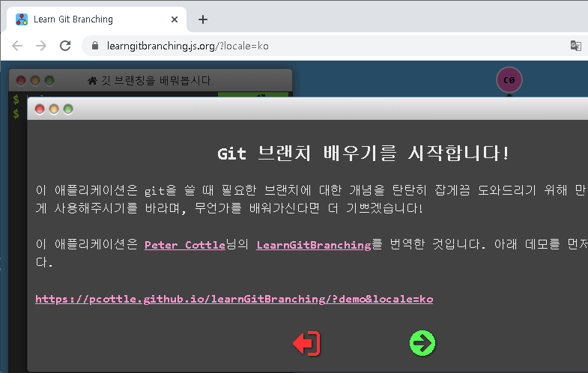Viewport: 588px width, 373px height.
Task: Click the first green $ terminal prompt
Action: coord(16,100)
